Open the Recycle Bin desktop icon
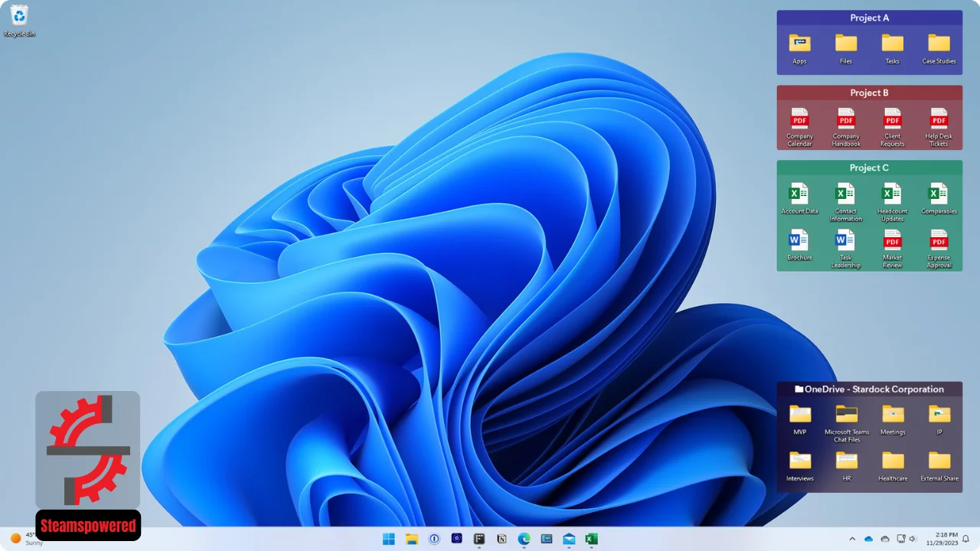 19,21
